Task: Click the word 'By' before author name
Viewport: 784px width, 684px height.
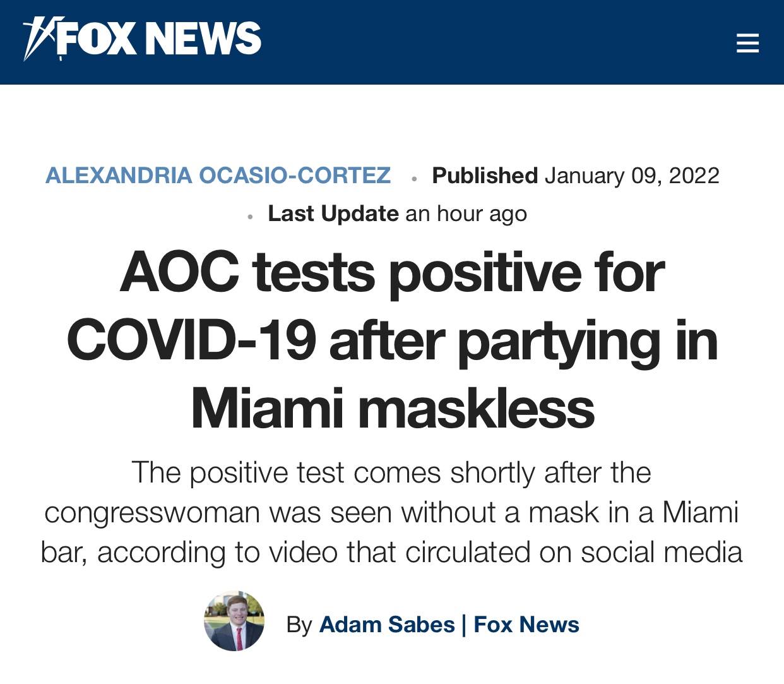Action: pyautogui.click(x=299, y=624)
